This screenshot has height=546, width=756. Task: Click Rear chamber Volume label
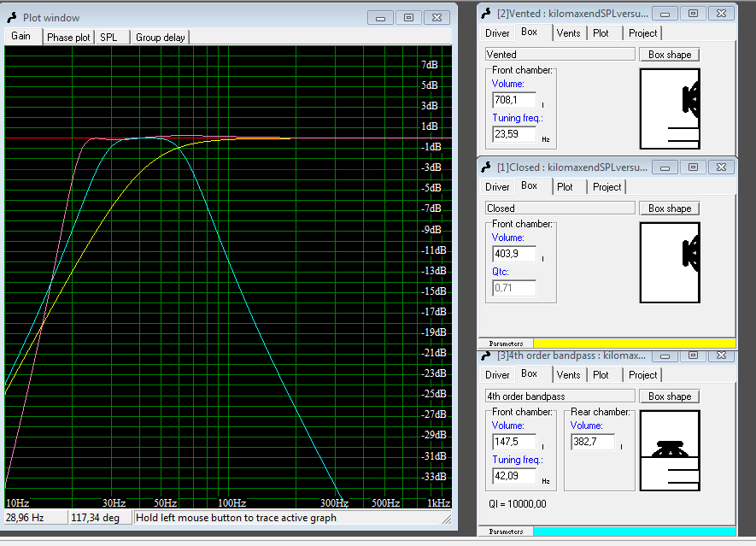pyautogui.click(x=586, y=426)
